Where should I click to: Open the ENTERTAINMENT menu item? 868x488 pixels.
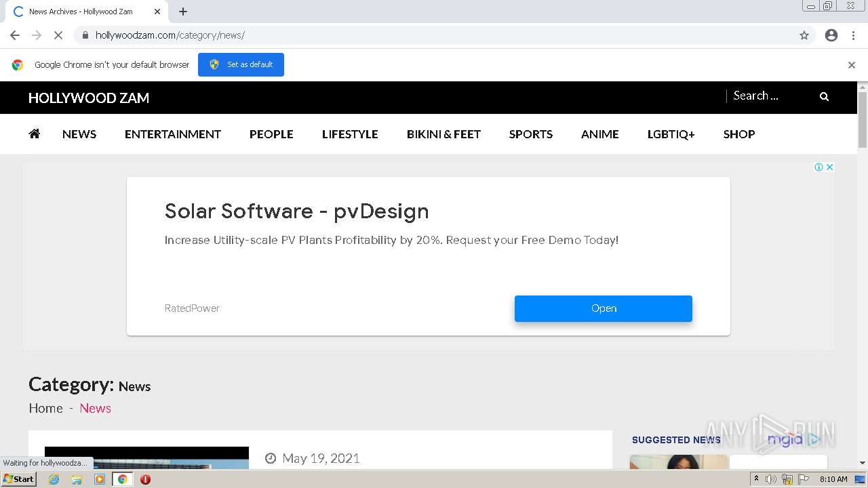point(173,134)
